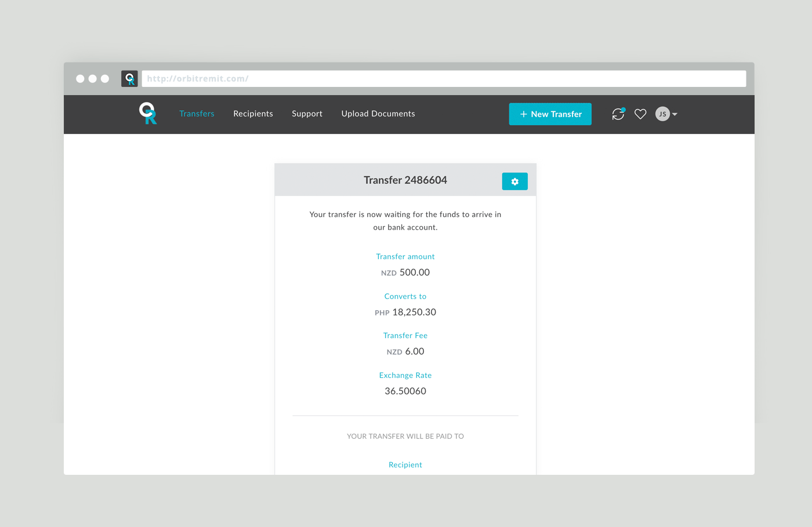Click the PHP 18,250.30 converted value
Viewport: 812px width, 527px height.
coord(405,312)
